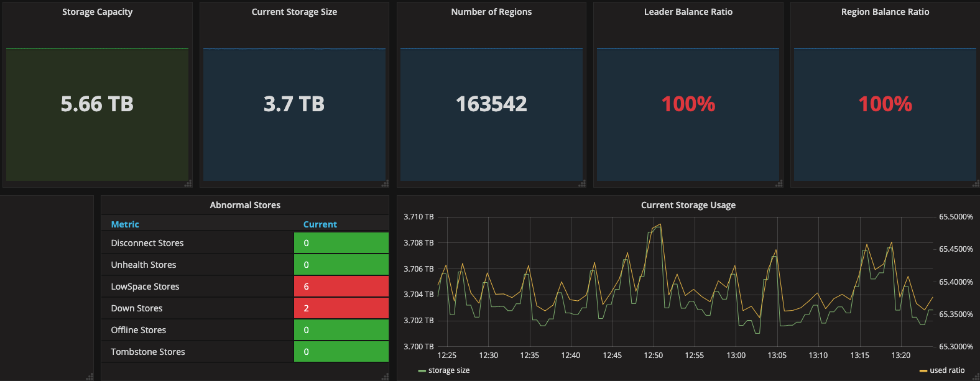Open the Leader Balance Ratio title menu
Viewport: 980px width, 381px height.
[688, 12]
